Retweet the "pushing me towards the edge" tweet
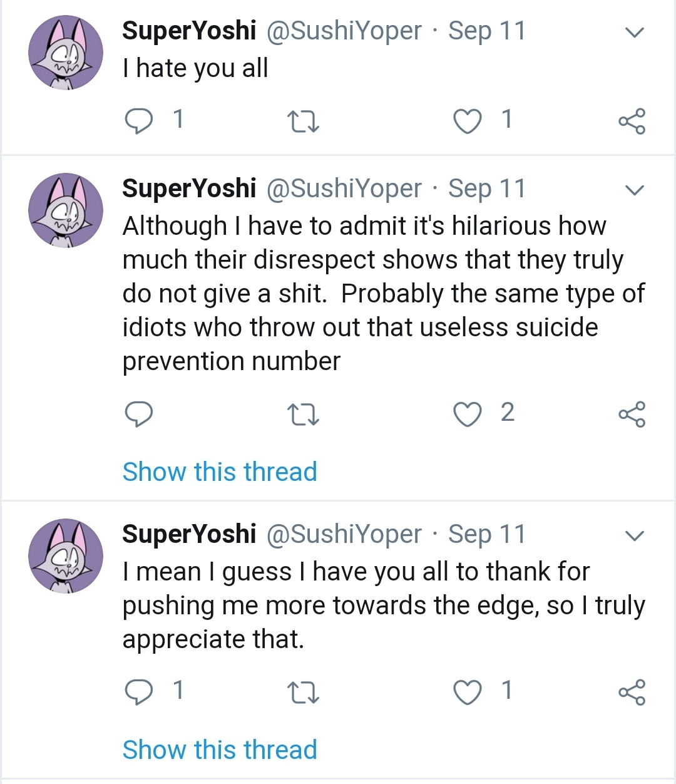 pos(303,693)
